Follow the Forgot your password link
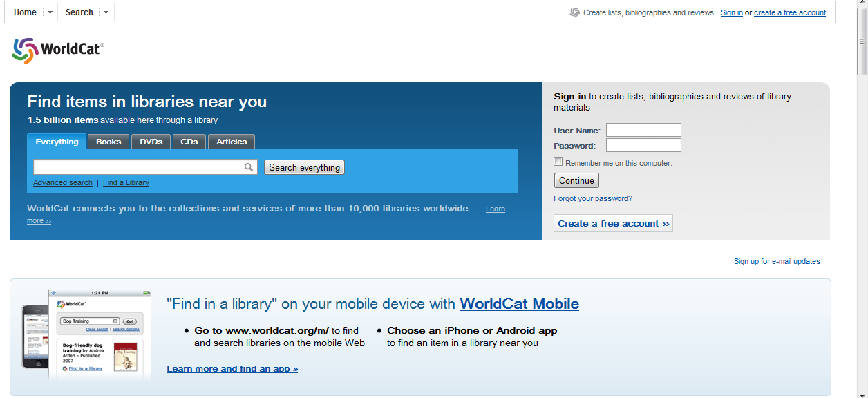 pos(593,198)
